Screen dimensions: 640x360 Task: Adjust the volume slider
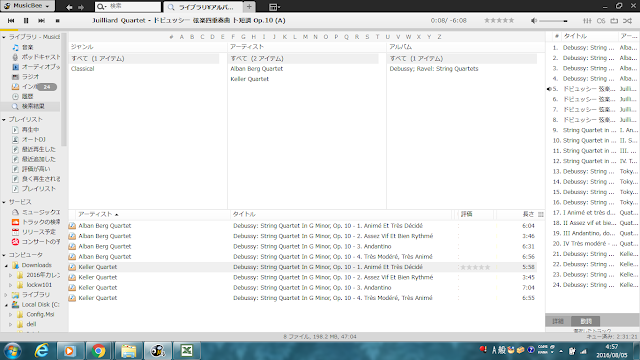pos(553,21)
